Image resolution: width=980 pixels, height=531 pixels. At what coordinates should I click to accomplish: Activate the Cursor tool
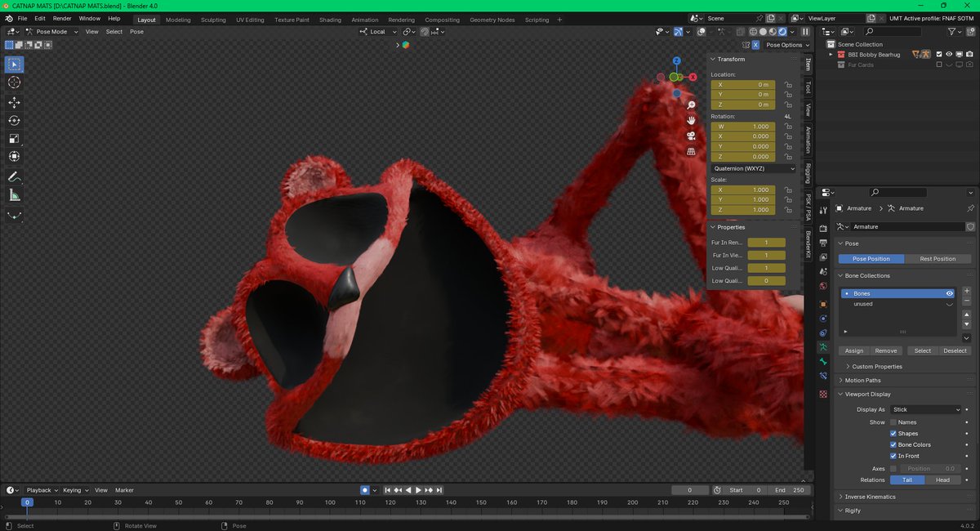[x=15, y=83]
